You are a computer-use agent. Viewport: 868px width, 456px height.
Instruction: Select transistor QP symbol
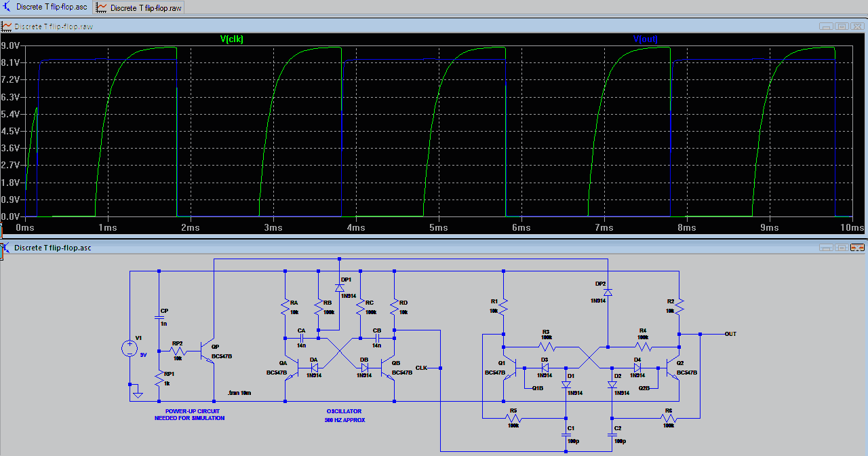(208, 351)
